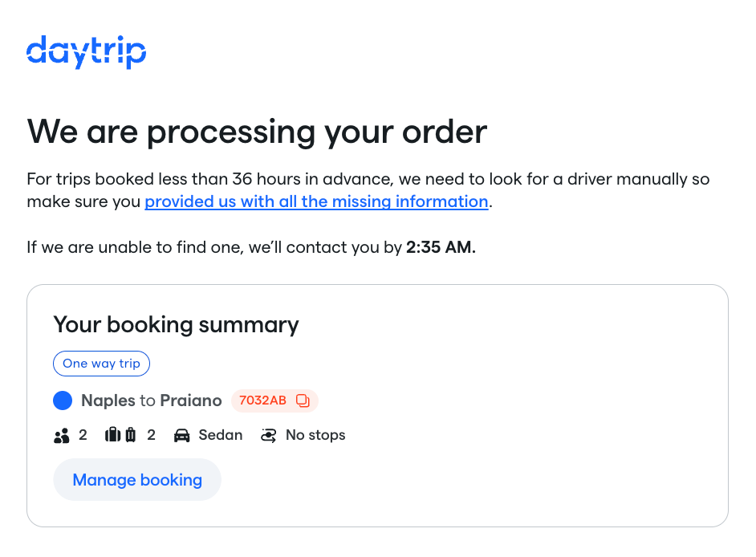The height and width of the screenshot is (557, 756).
Task: Select the One way trip badge
Action: coord(101,364)
